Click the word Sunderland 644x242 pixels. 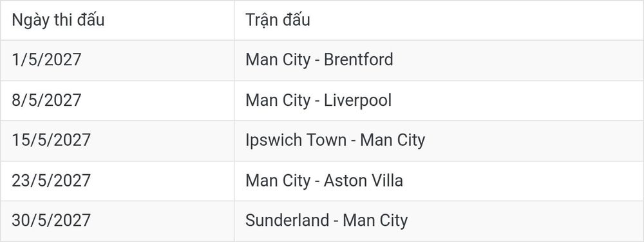point(287,220)
